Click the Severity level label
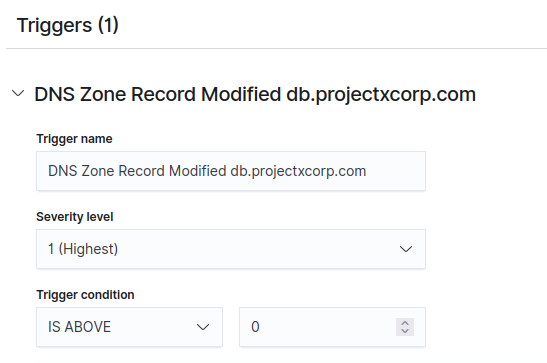547x363 pixels. click(x=75, y=217)
